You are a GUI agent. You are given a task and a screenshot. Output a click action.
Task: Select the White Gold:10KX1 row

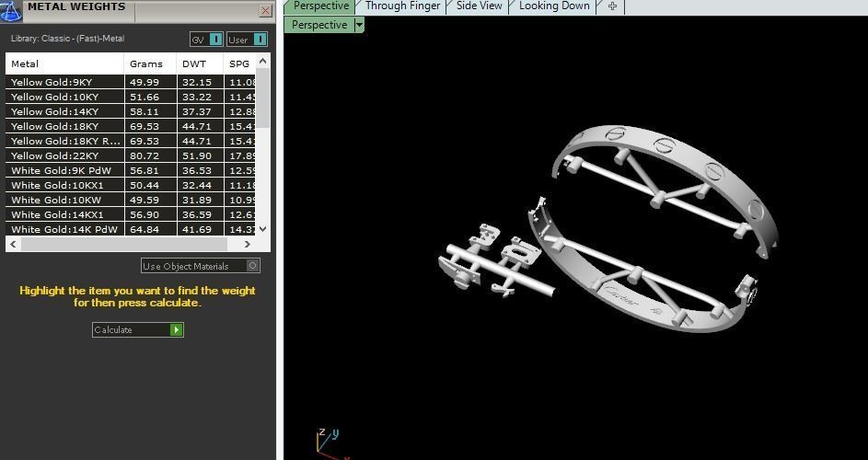tap(131, 185)
